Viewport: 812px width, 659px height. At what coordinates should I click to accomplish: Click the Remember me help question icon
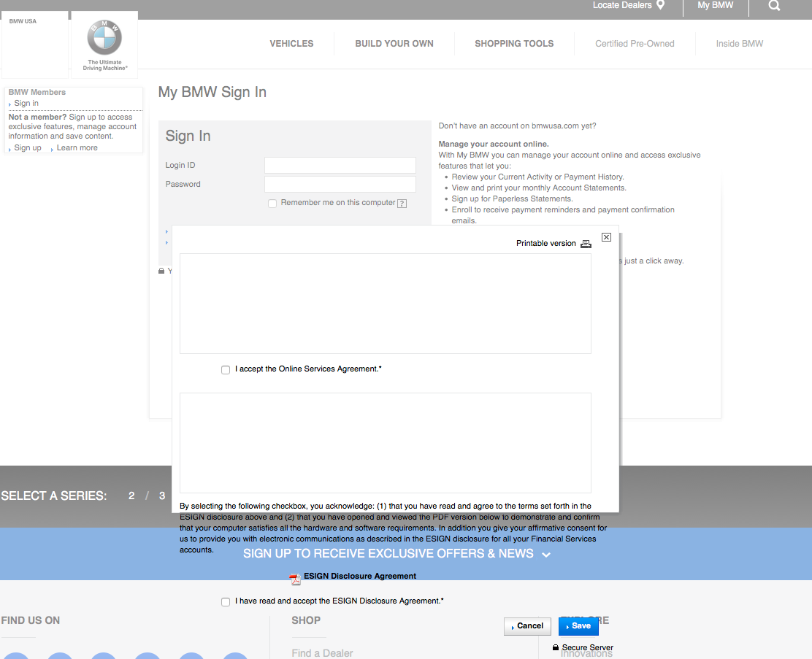coord(402,204)
